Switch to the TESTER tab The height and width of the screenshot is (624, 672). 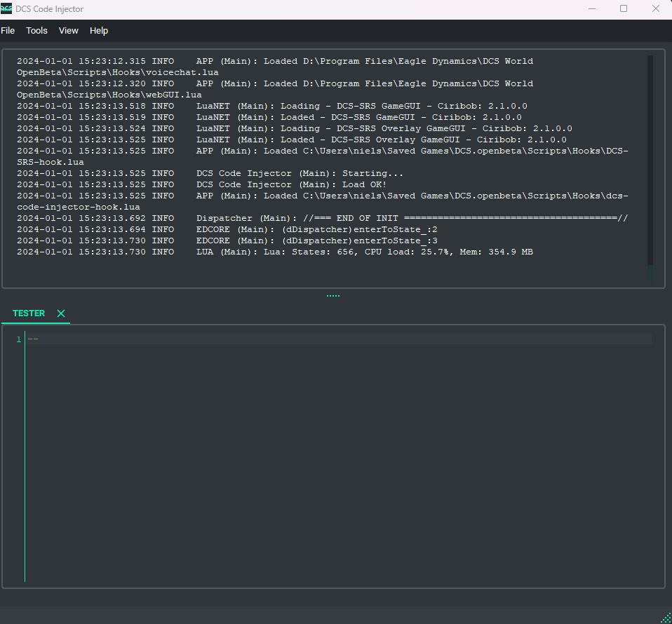point(28,313)
